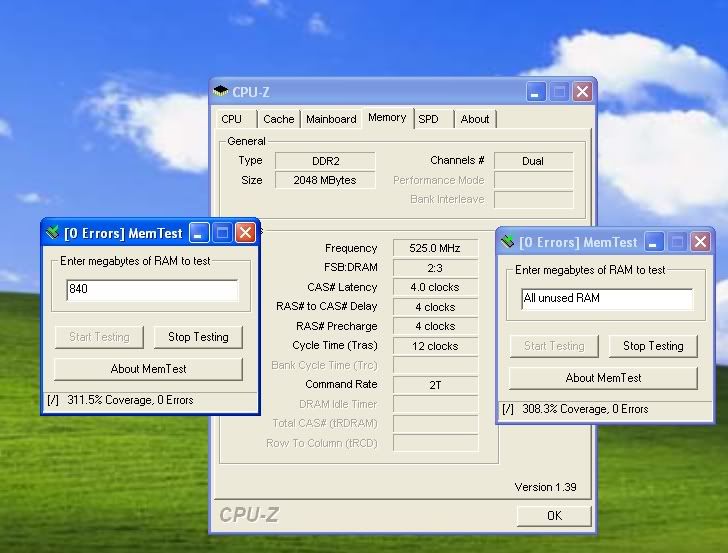Select the DDR2 type value
This screenshot has width=728, height=553.
pyautogui.click(x=325, y=161)
